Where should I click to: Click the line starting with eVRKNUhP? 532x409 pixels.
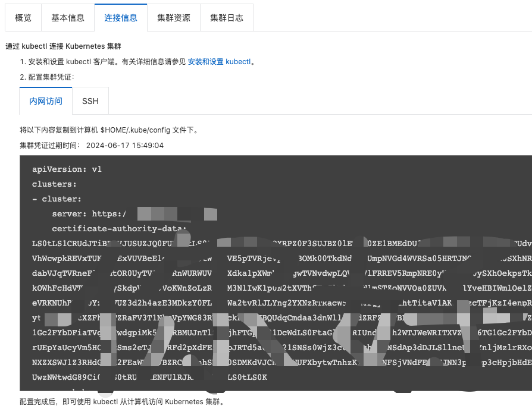(282, 303)
